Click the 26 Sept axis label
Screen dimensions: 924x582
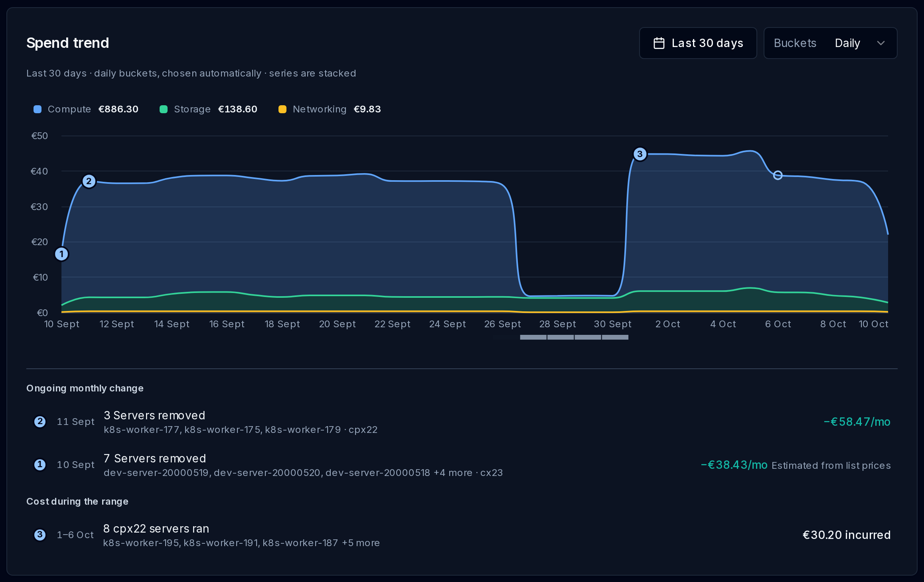[503, 324]
